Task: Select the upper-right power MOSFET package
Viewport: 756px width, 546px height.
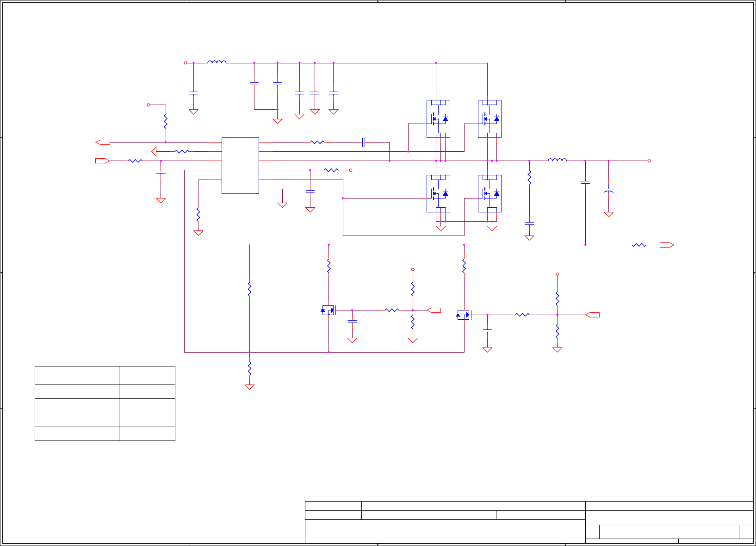Action: point(490,119)
